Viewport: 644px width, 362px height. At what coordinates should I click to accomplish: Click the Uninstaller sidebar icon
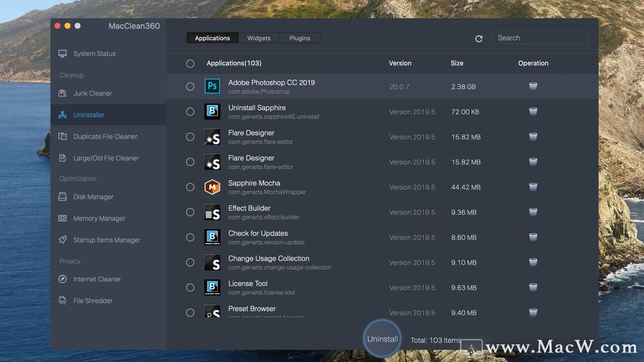(62, 115)
